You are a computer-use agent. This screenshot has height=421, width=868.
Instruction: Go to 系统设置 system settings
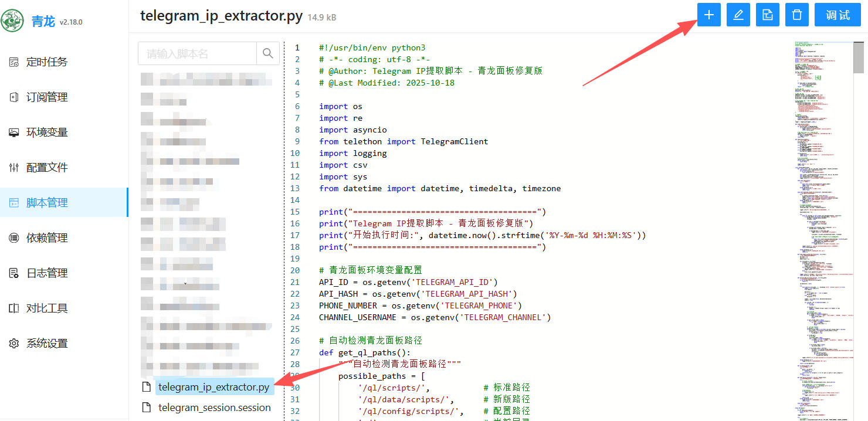[x=46, y=344]
